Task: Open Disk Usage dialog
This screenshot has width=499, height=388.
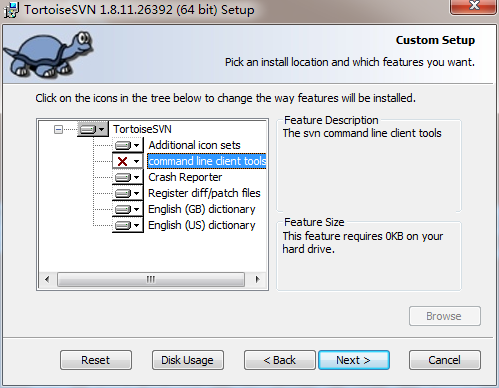Action: coord(188,360)
